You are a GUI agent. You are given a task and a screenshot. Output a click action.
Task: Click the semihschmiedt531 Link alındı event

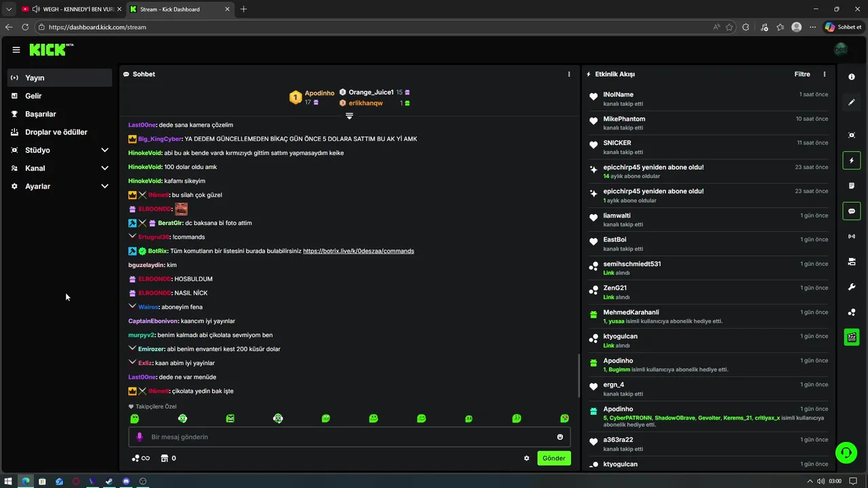[x=709, y=268]
